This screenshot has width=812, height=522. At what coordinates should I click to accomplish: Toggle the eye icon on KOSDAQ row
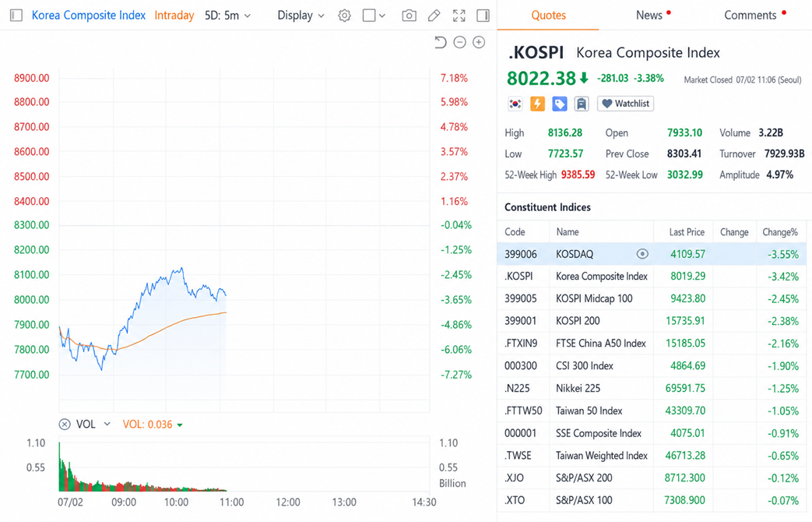point(642,254)
